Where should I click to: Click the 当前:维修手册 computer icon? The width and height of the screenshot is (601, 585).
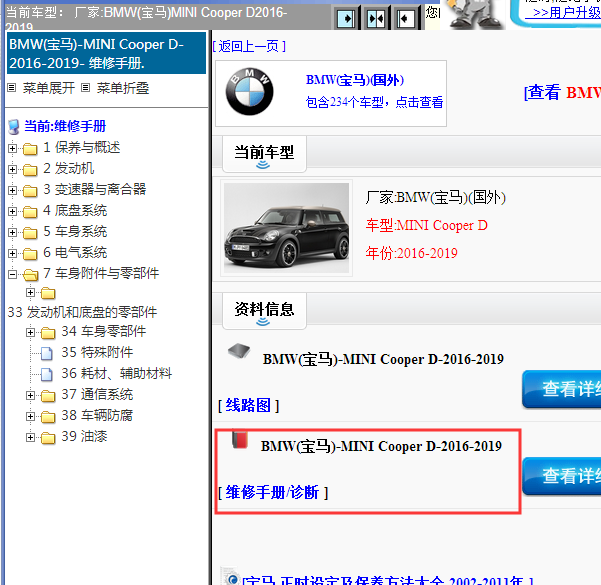click(14, 127)
